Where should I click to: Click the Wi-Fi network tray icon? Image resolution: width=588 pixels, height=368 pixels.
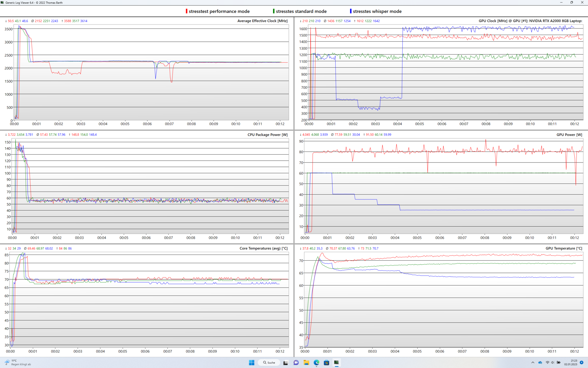[547, 362]
